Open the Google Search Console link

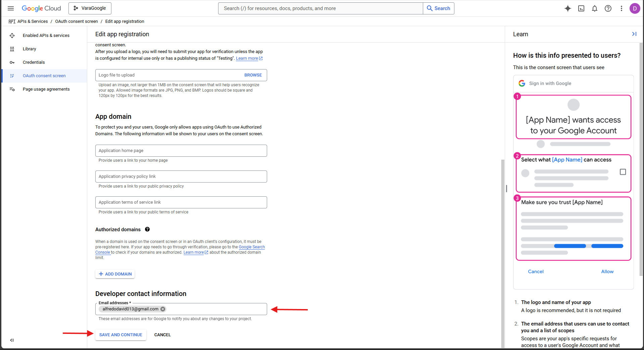(x=252, y=247)
